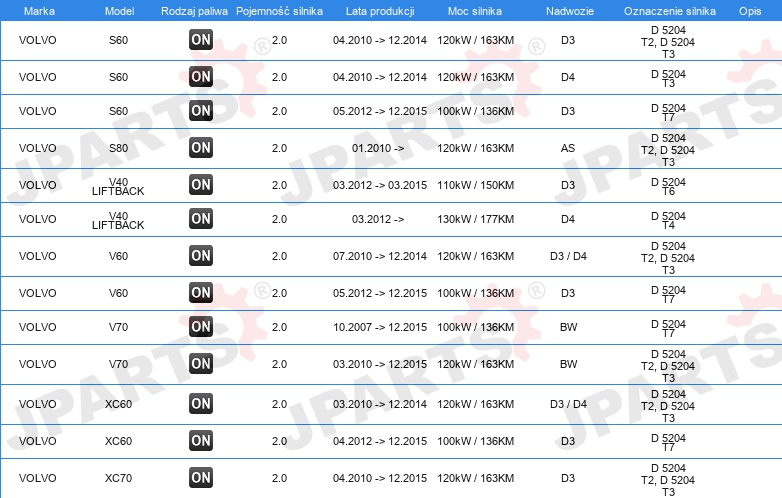Viewport: 782px width, 498px height.
Task: Click the Model column header
Action: (119, 11)
